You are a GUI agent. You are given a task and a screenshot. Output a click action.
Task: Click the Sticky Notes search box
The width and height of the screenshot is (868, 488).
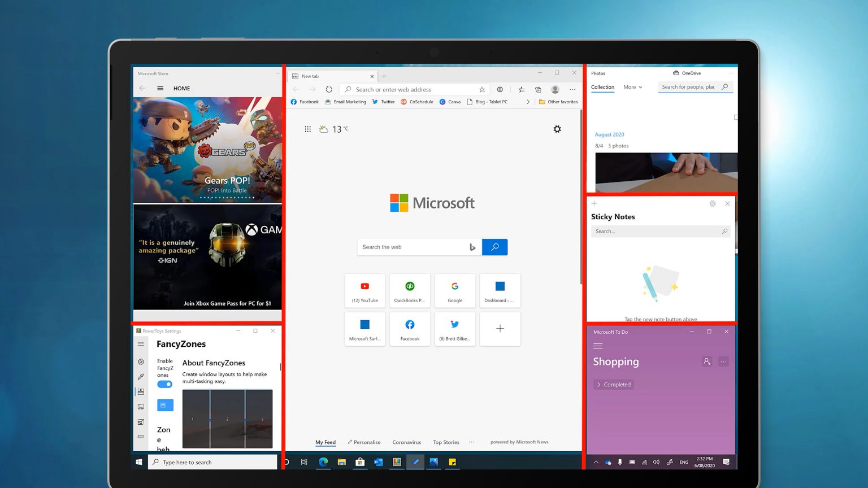[x=661, y=231]
